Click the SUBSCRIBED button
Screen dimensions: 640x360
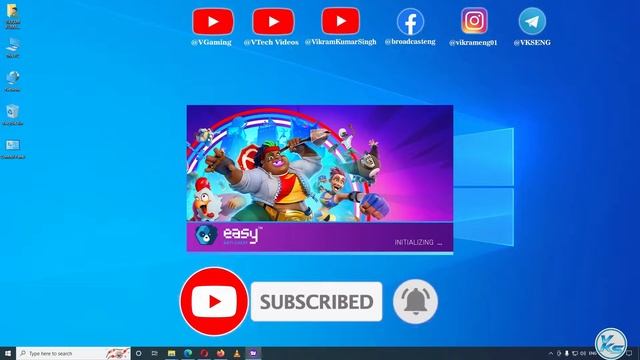pos(317,302)
